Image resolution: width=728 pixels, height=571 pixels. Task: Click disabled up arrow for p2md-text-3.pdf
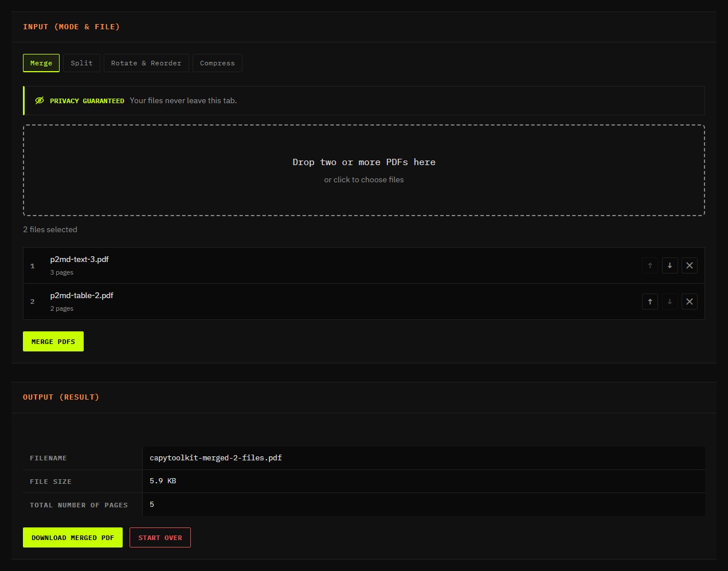[x=650, y=265]
